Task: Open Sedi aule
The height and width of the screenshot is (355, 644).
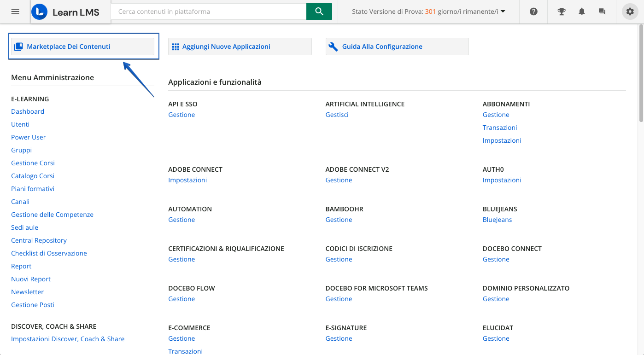Action: (25, 227)
